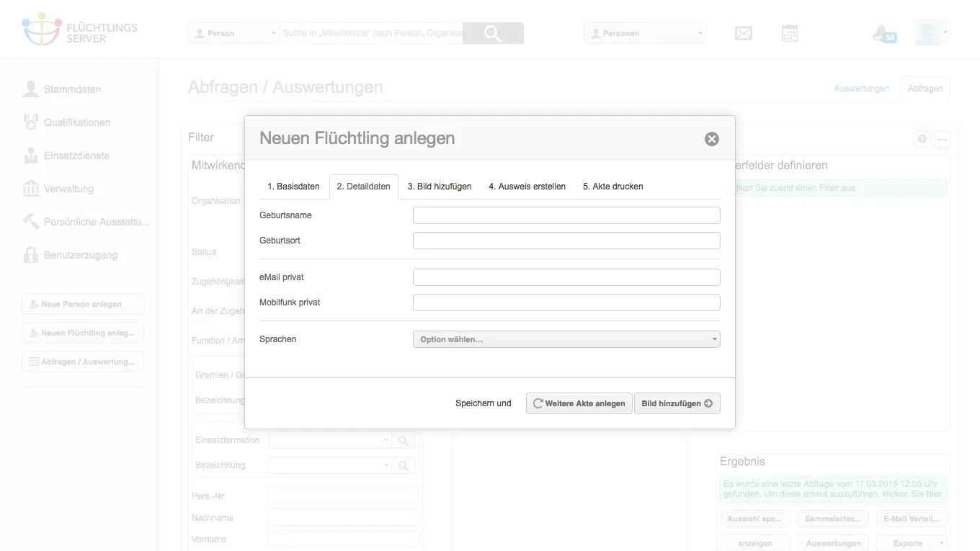Click the Bild hinzufügen button in footer
The image size is (980, 551).
pos(677,403)
